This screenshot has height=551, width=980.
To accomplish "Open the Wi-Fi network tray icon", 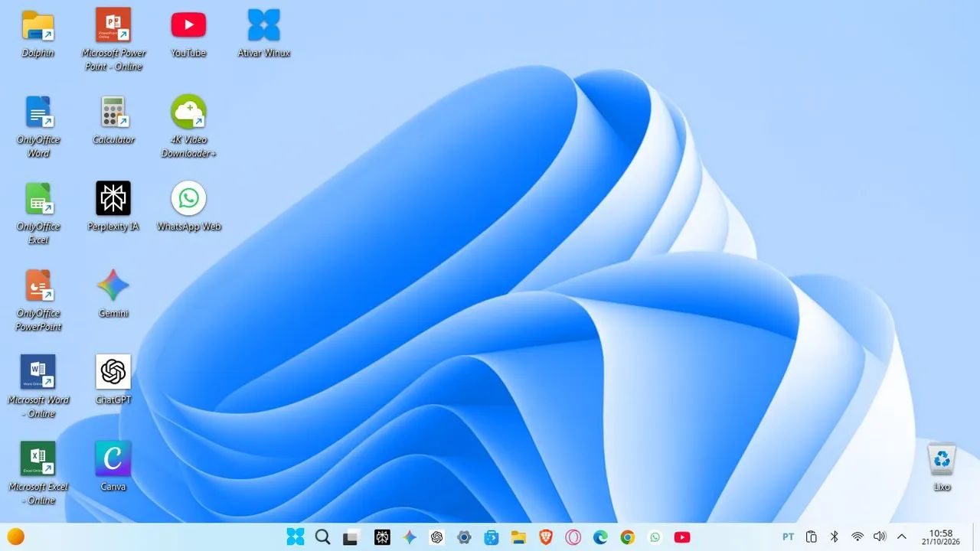I will [x=857, y=537].
